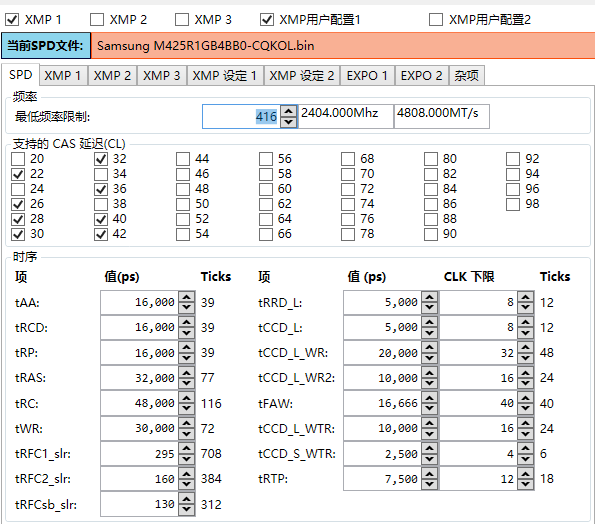Select the SPD tab
Screen dimensions: 595x524
[x=20, y=74]
